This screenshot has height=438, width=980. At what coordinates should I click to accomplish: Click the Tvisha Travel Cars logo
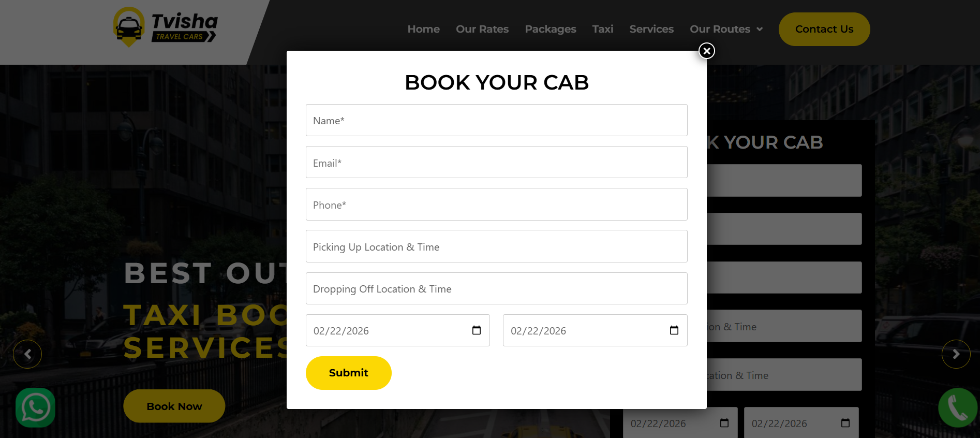click(x=166, y=28)
